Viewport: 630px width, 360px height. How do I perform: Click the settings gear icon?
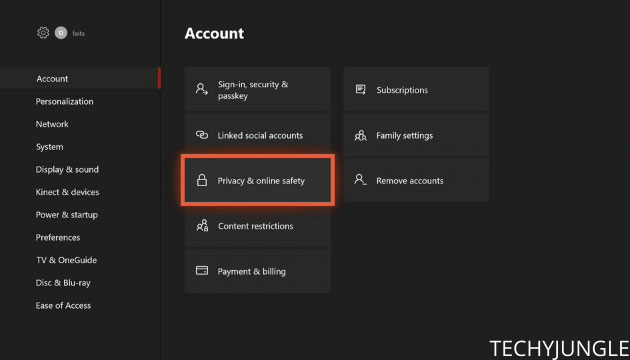43,33
